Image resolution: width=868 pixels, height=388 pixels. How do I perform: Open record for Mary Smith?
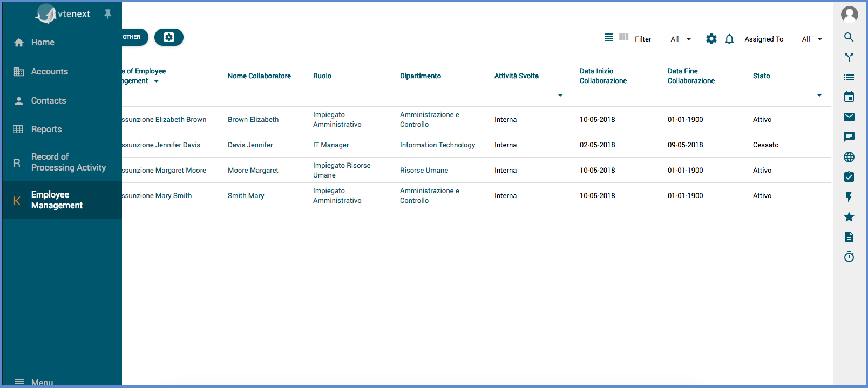tap(157, 196)
